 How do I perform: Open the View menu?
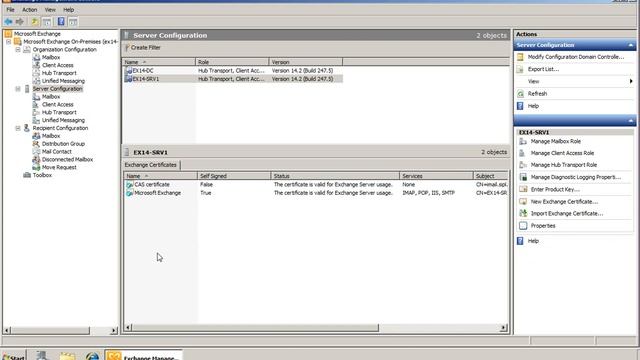[x=50, y=9]
